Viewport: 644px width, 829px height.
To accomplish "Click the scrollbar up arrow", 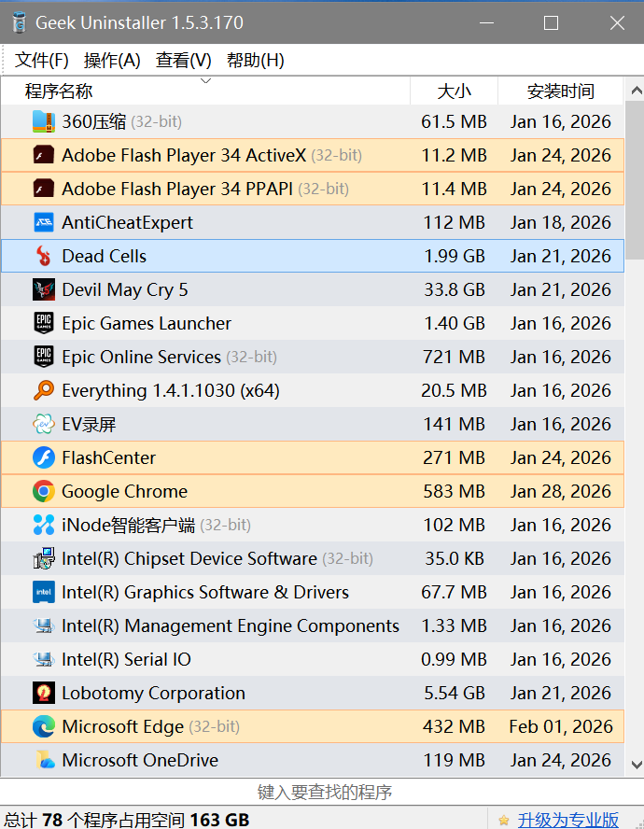I will 636,91.
